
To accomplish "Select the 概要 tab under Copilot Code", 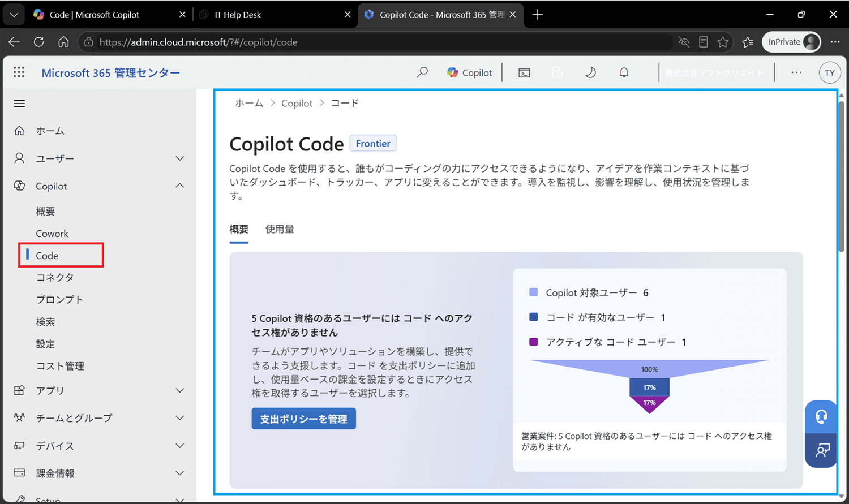I will tap(239, 229).
